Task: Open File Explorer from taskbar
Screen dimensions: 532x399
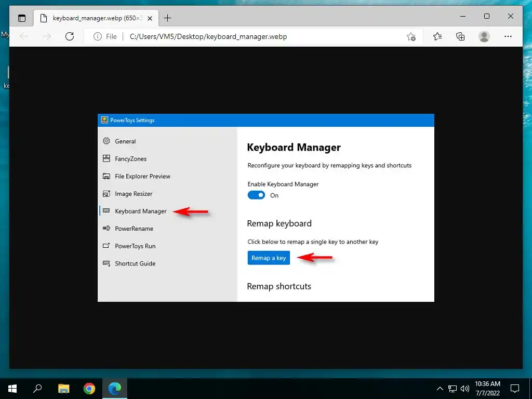Action: [63, 388]
